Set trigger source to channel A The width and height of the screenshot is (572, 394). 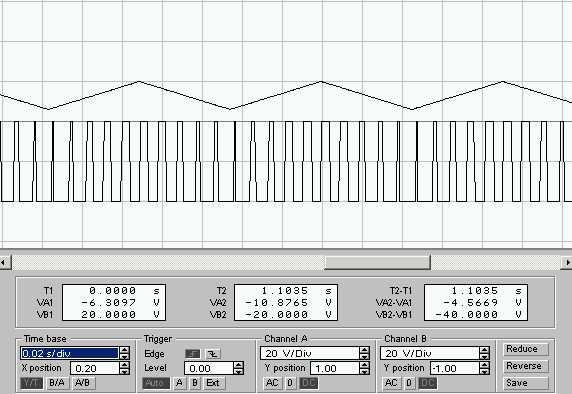tap(179, 383)
